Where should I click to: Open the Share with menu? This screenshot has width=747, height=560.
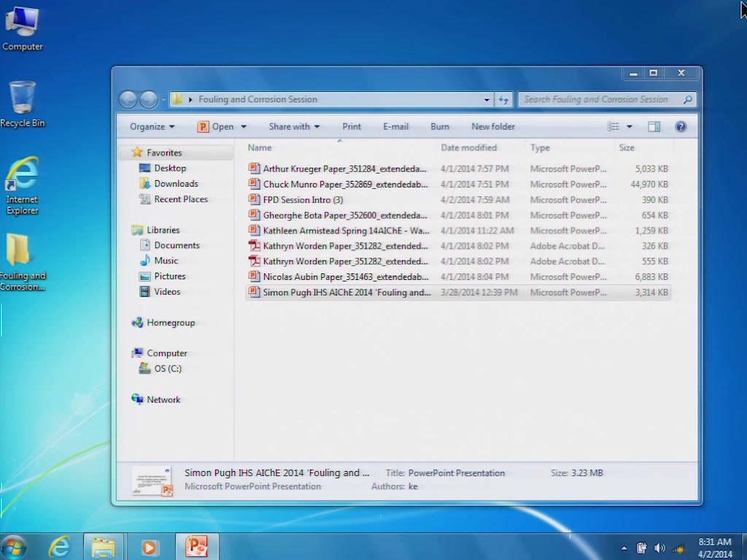[x=294, y=127]
